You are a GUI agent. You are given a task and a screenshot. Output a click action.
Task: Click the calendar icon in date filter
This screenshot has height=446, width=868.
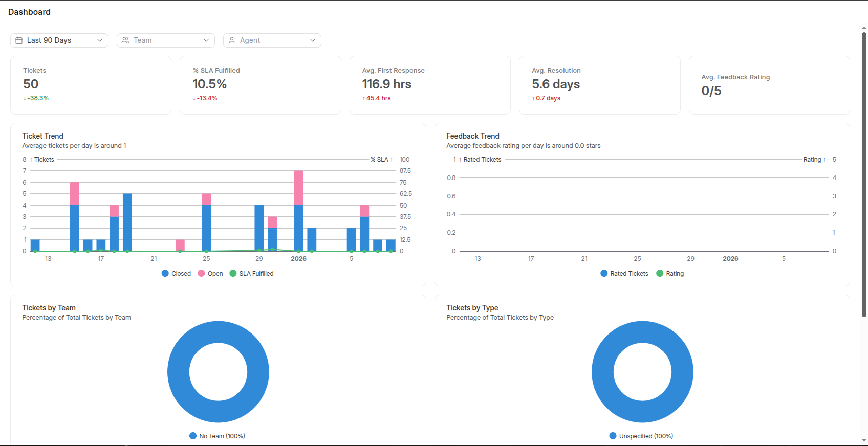point(19,40)
